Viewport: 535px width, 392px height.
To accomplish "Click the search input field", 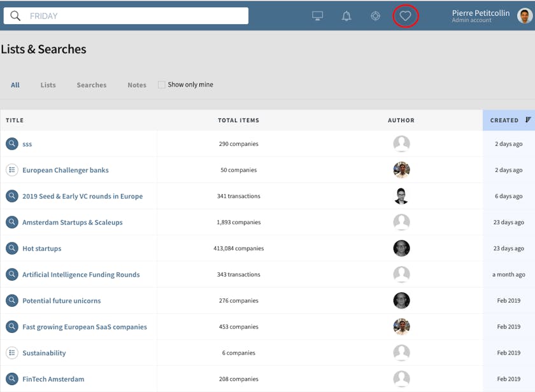I will click(x=134, y=16).
